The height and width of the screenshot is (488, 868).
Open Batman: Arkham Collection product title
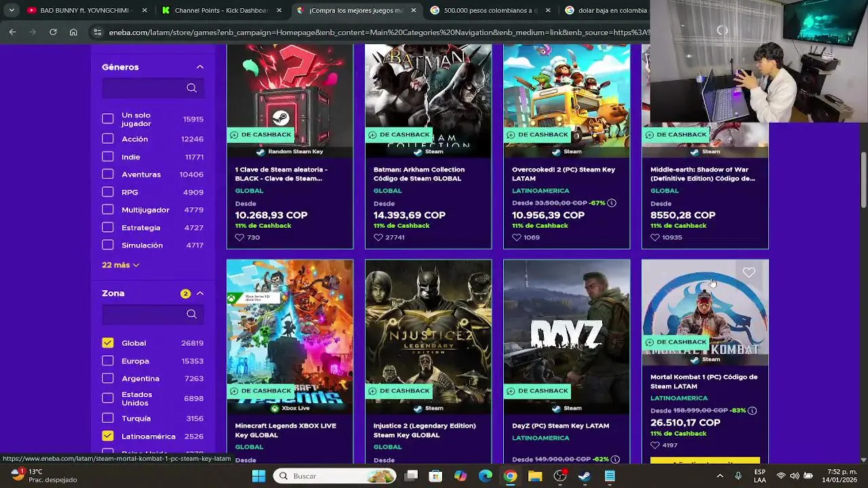coord(419,174)
